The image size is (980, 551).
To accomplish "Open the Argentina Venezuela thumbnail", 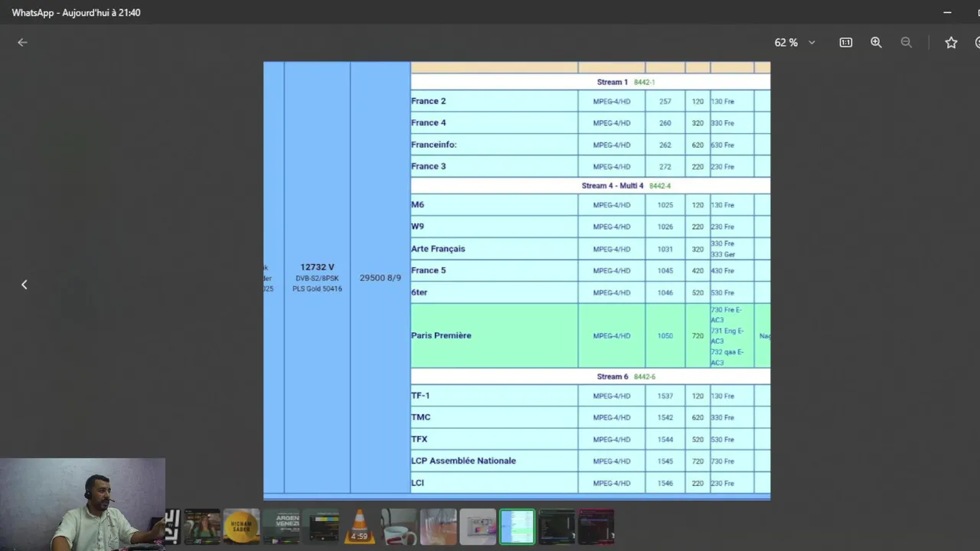I will pos(281,527).
